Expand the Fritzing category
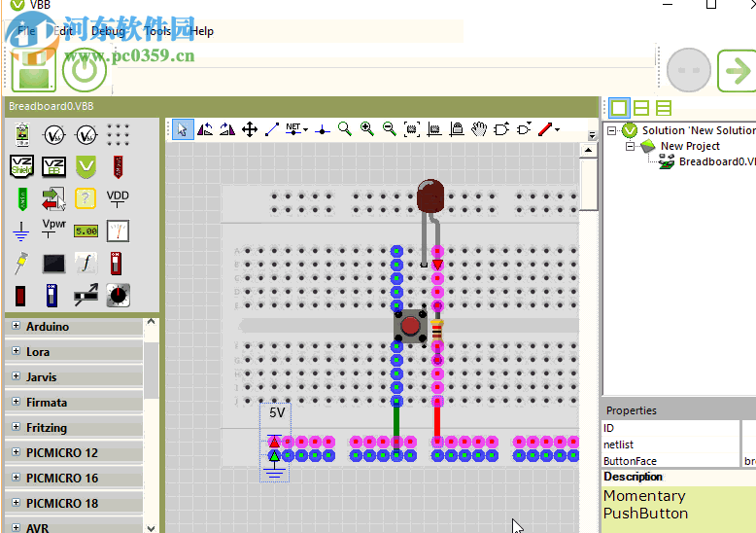Image resolution: width=756 pixels, height=533 pixels. [16, 427]
